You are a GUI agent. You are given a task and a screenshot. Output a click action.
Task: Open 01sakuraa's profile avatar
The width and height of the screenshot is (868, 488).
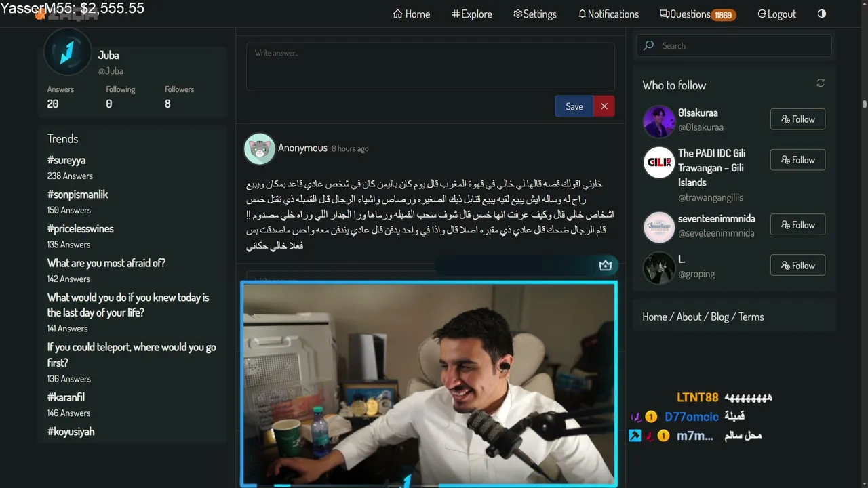pos(659,121)
